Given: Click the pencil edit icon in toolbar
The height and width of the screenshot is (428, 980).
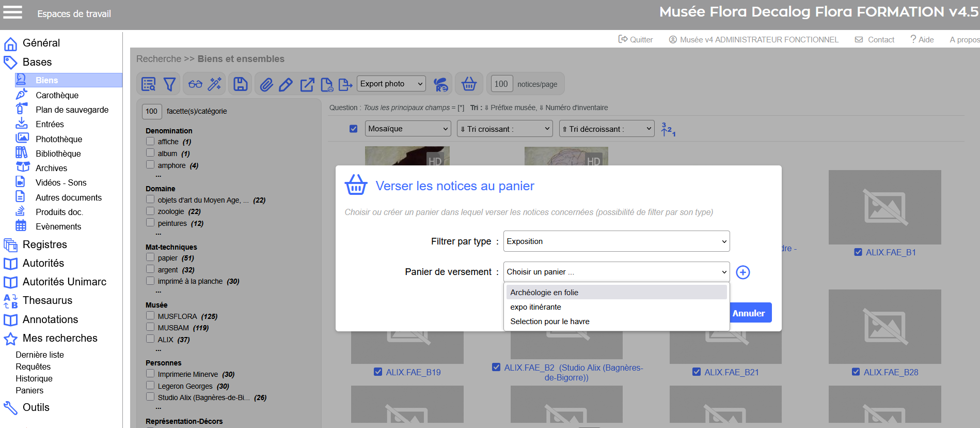Looking at the screenshot, I should [x=286, y=84].
